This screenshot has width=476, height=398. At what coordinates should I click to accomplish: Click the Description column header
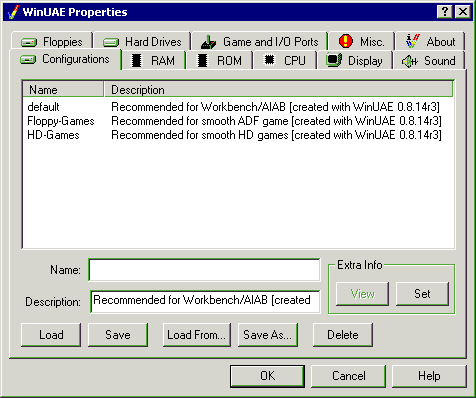[279, 90]
